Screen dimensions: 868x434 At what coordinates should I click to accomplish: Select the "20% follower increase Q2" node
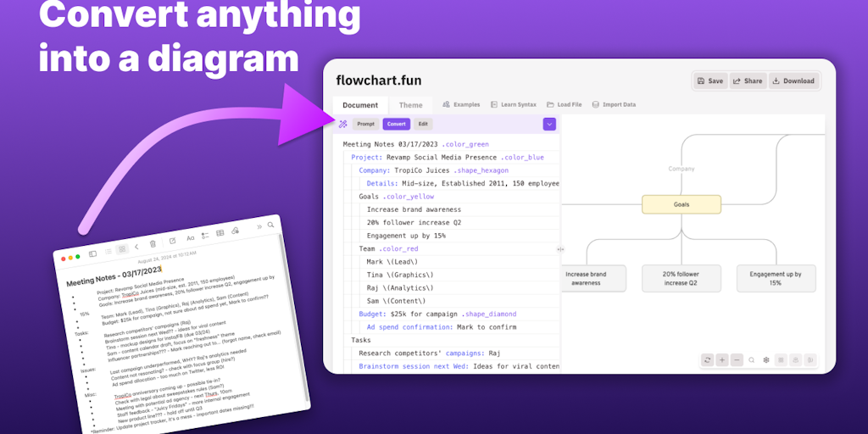click(x=682, y=278)
